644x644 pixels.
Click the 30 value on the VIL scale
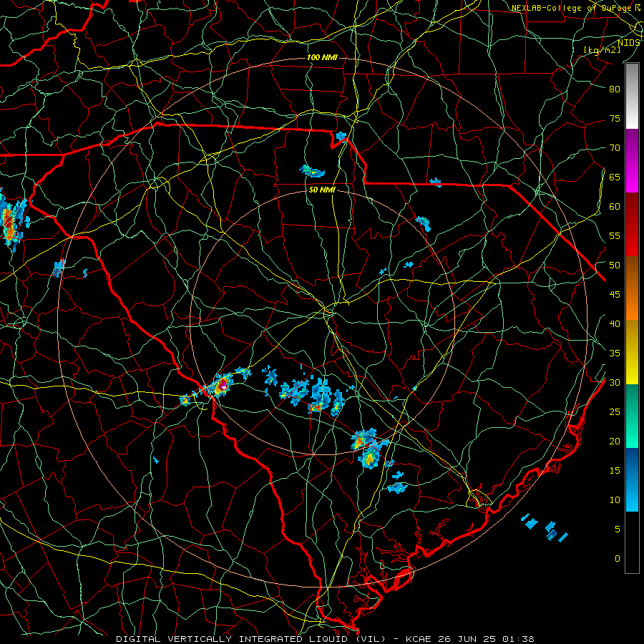[615, 383]
